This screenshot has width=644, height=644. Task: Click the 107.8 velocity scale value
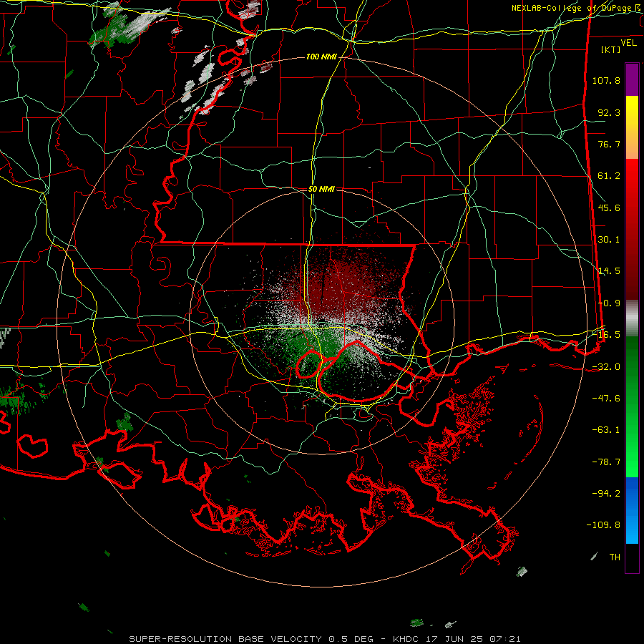tap(606, 80)
